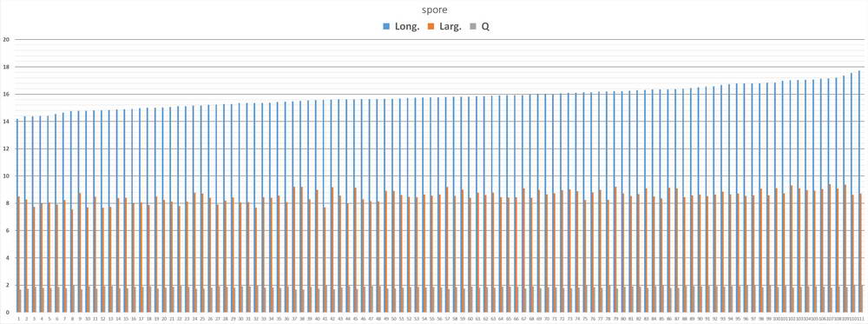The height and width of the screenshot is (324, 868).
Task: Click the y-axis value 20
Action: click(6, 39)
